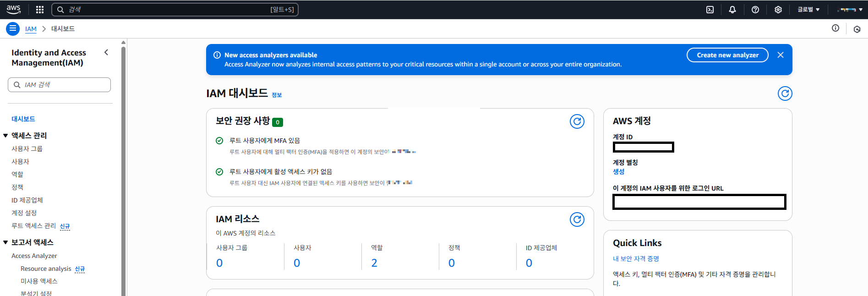
Task: Collapse the 보고서 액세스 section
Action: pos(5,242)
